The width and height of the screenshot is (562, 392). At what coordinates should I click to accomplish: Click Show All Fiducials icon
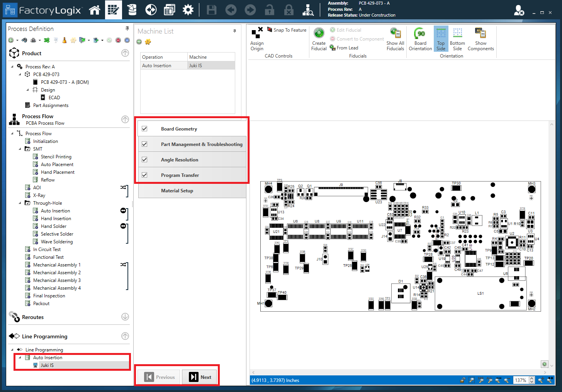395,39
